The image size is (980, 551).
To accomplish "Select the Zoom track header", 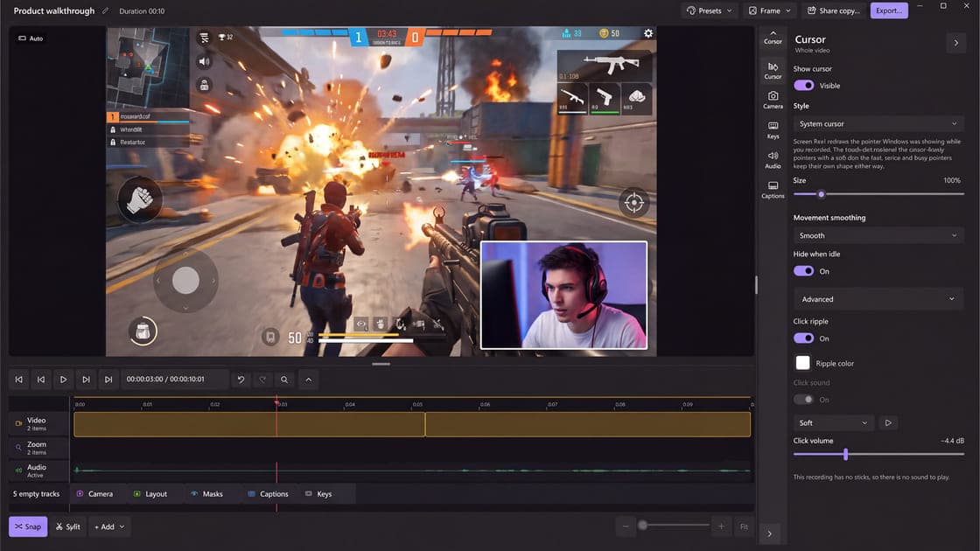I will [x=38, y=447].
